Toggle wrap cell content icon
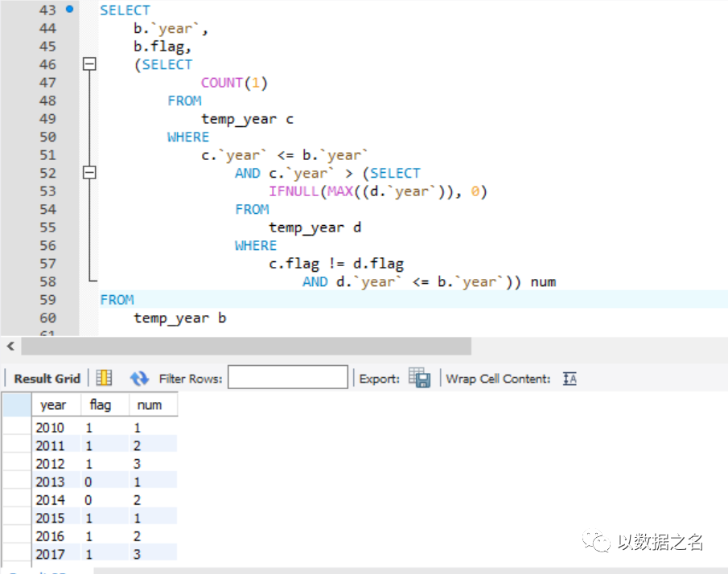This screenshot has width=728, height=574. tap(570, 379)
